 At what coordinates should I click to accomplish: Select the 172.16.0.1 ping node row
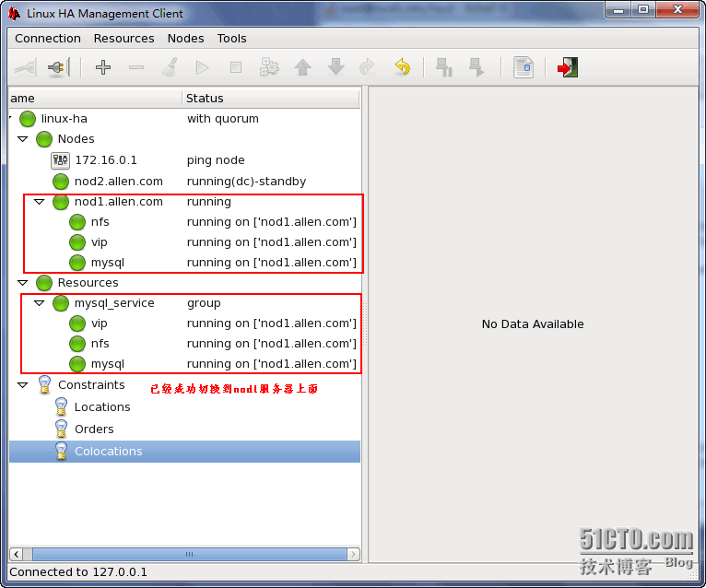[x=184, y=159]
